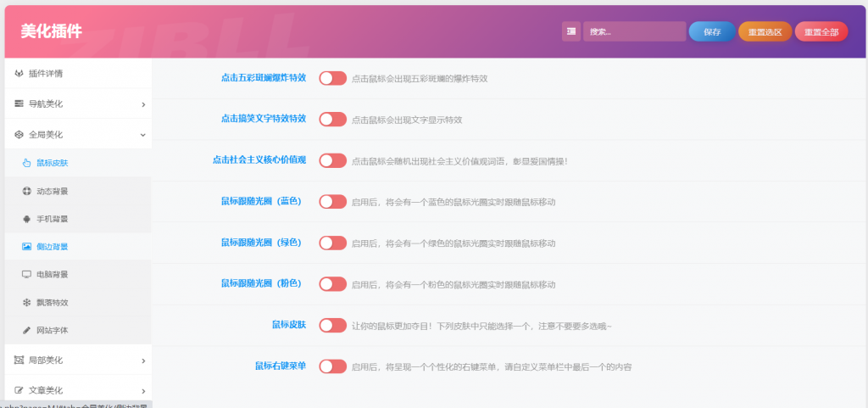Click the 美化插件 header title
Viewport: 868px width, 408px height.
[52, 31]
